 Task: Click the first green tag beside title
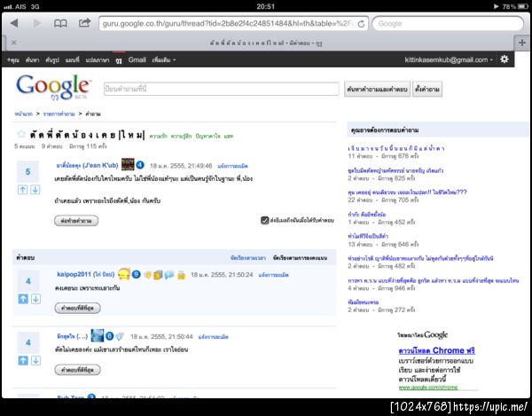point(158,136)
